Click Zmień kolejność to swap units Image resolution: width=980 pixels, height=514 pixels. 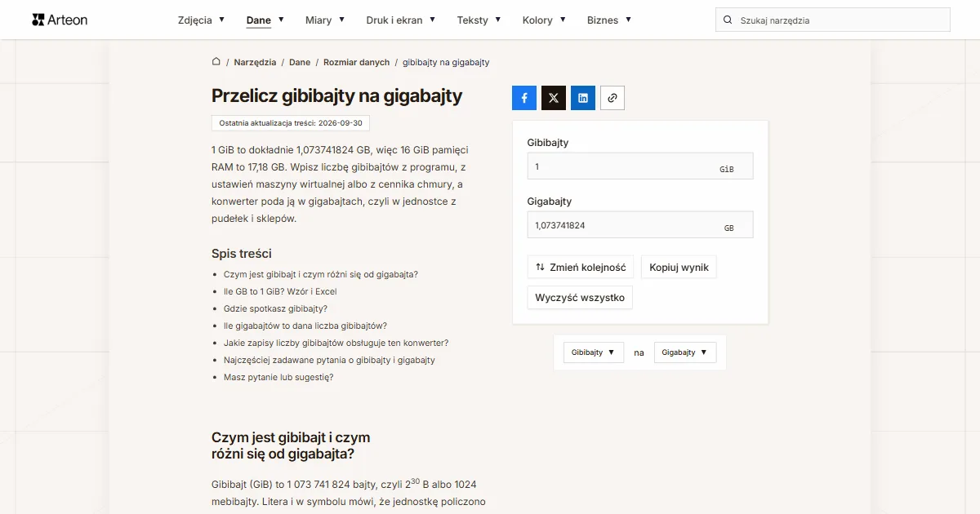click(581, 268)
